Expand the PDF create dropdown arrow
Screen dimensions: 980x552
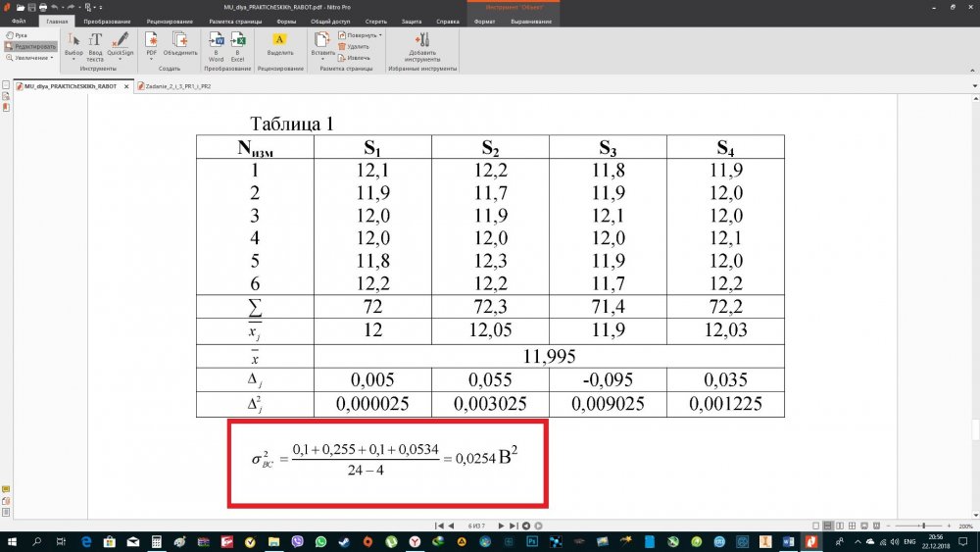tap(151, 60)
